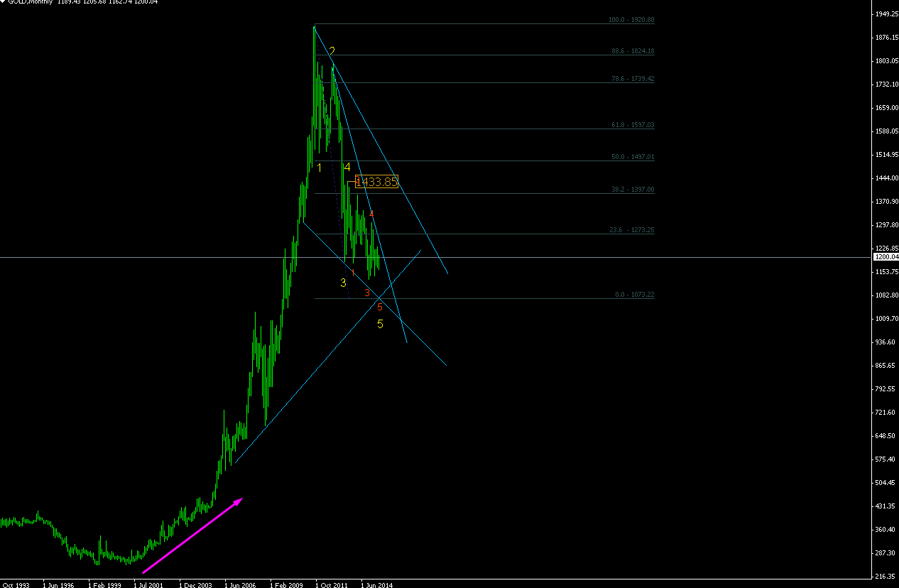Select Fibonacci level label 100.0 - 1920.80
Image resolution: width=899 pixels, height=588 pixels.
[x=631, y=21]
